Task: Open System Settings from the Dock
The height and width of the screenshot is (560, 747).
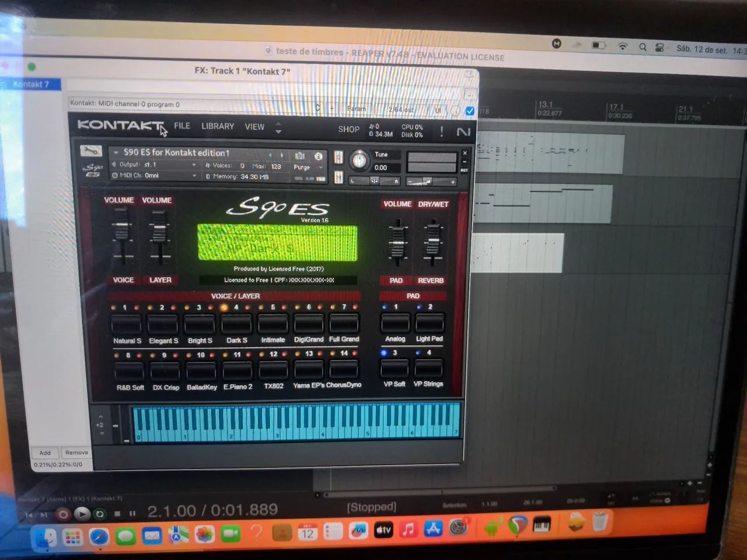Action: click(459, 528)
